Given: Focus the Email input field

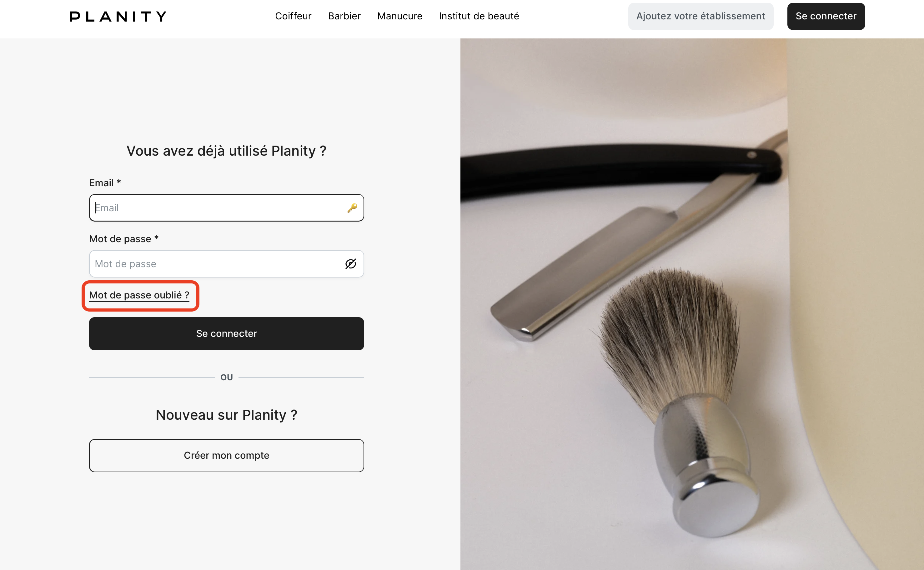Looking at the screenshot, I should pyautogui.click(x=219, y=208).
